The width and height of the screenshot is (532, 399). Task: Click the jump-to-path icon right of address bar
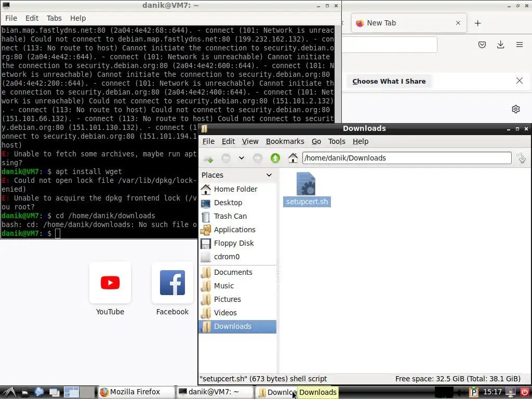click(x=522, y=158)
